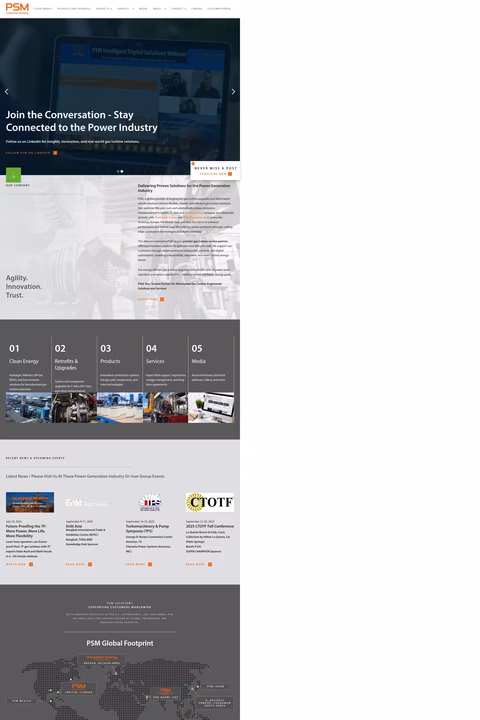Image resolution: width=480 pixels, height=720 pixels.
Task: Expand the About dropdown in the navigation
Action: click(159, 9)
